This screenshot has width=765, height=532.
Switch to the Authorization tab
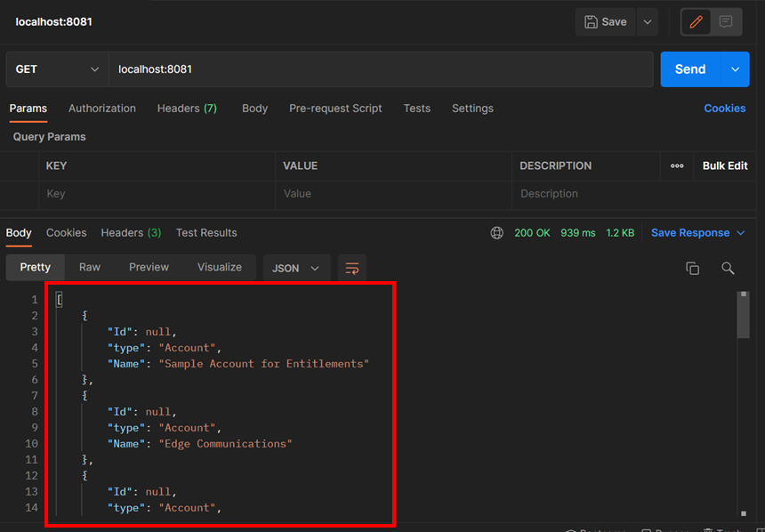pyautogui.click(x=102, y=109)
